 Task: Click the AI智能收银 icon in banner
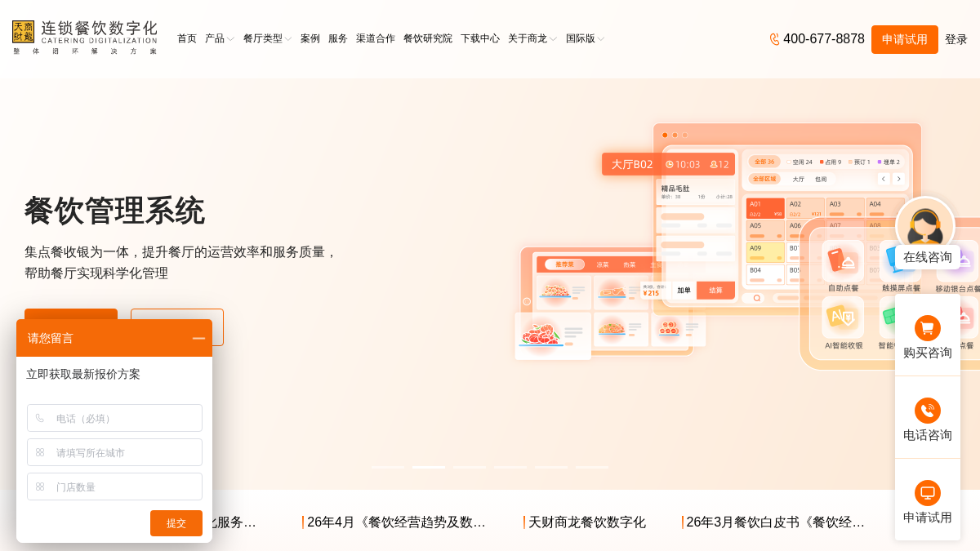tap(843, 318)
